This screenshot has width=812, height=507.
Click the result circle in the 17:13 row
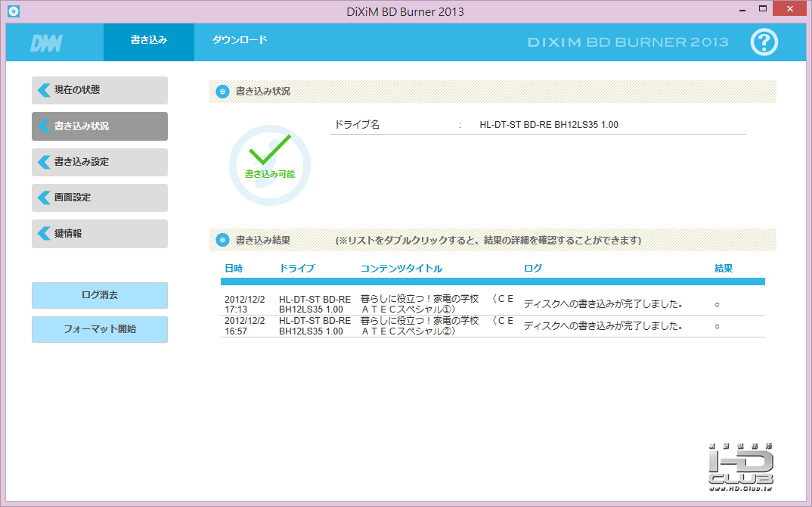tap(717, 305)
